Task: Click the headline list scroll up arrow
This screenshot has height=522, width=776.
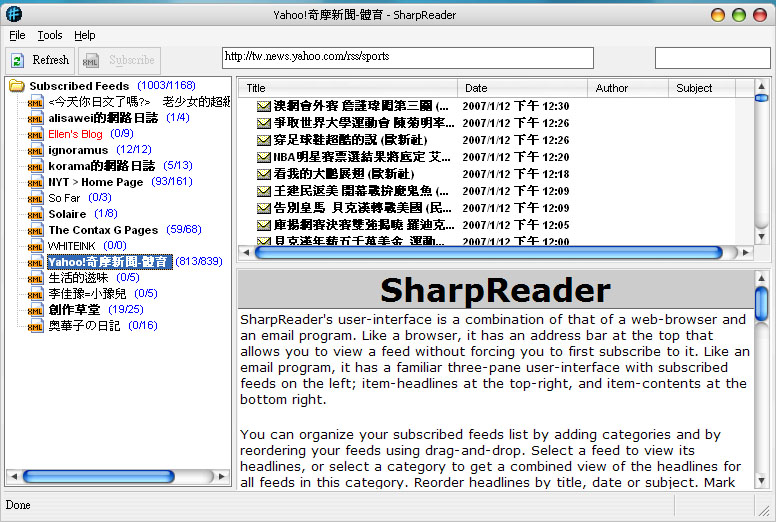Action: coord(762,86)
